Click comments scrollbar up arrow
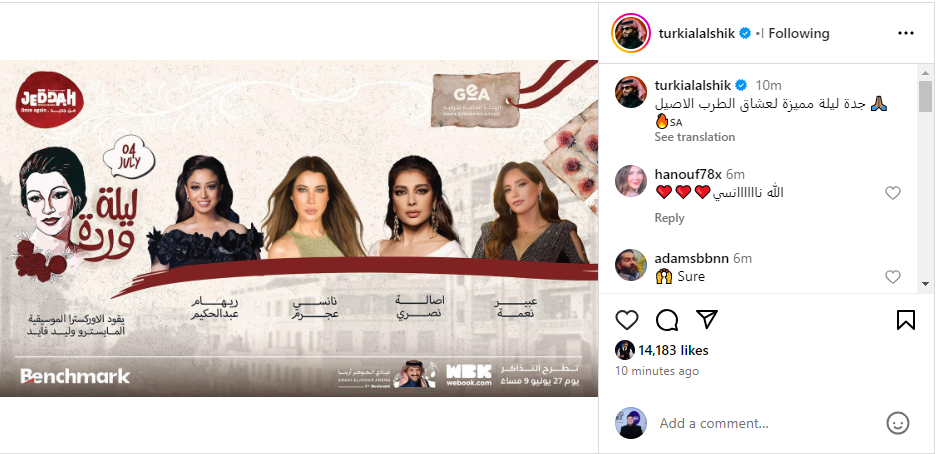 925,70
